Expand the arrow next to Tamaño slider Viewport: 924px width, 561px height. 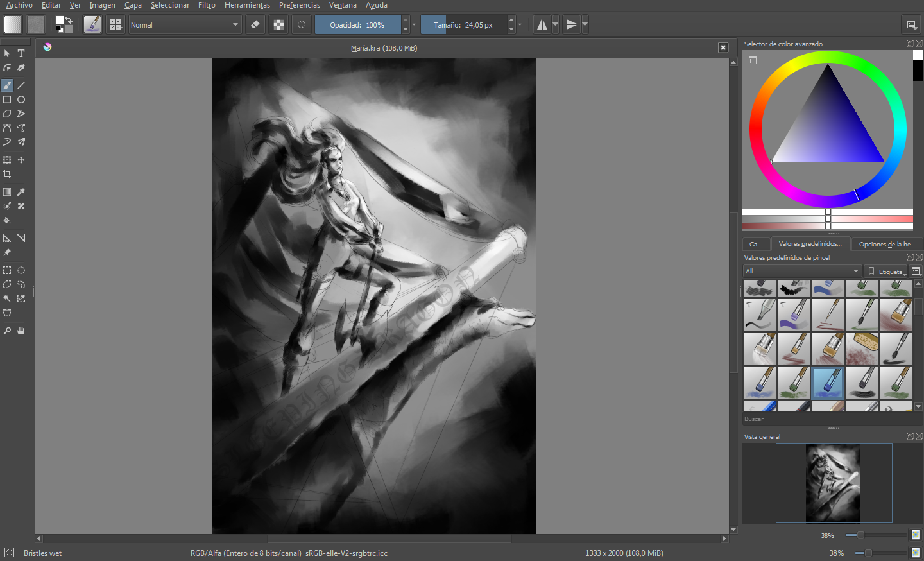(520, 24)
